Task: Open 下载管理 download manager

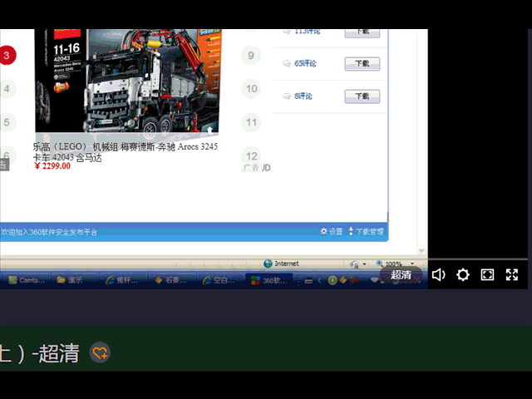Action: (367, 232)
